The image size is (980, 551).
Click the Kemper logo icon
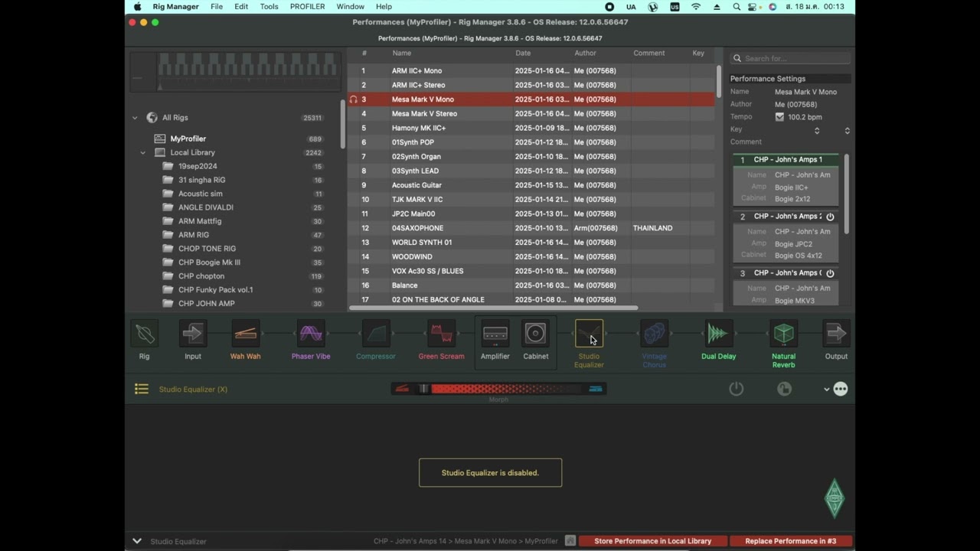coord(835,499)
